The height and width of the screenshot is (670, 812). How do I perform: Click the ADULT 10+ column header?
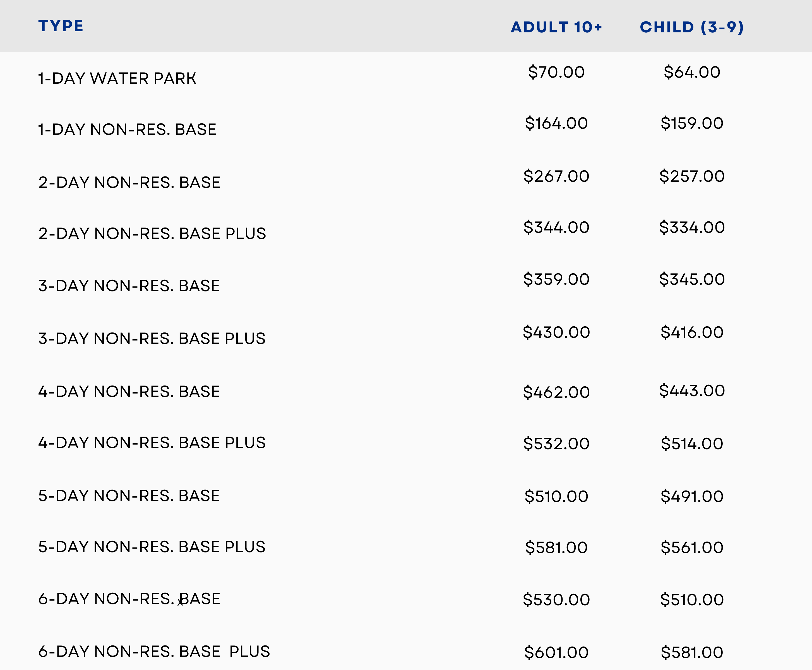(x=556, y=27)
